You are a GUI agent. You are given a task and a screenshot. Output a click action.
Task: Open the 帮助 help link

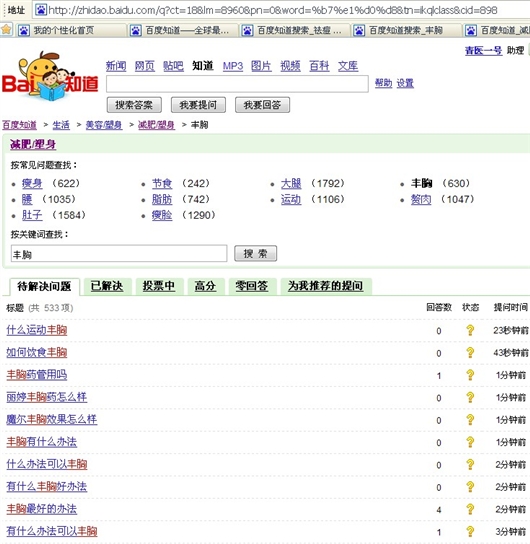pos(384,83)
